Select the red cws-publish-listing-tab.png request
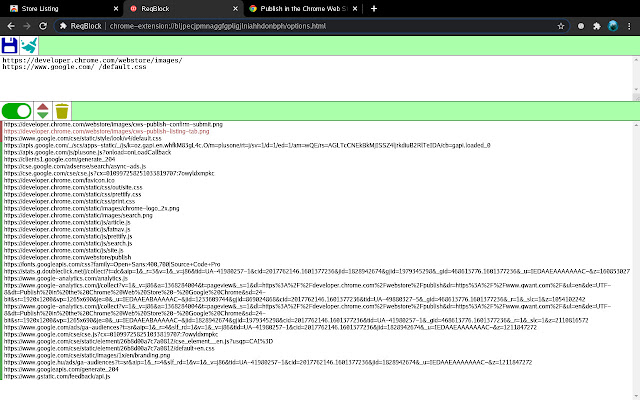Viewport: 640px width, 400px height. [106, 131]
